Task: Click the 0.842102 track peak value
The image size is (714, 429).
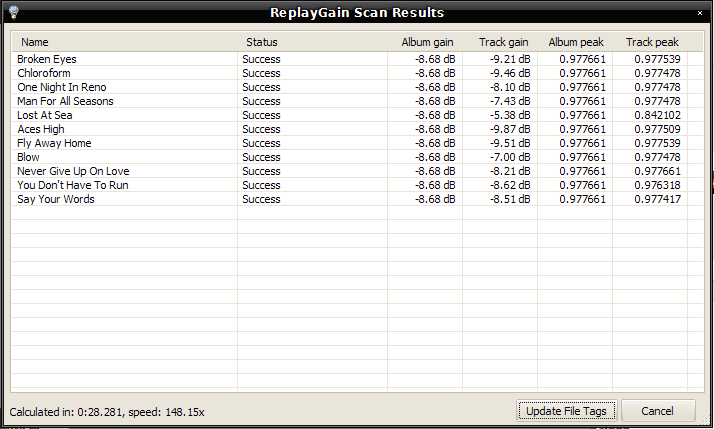Action: pos(658,115)
